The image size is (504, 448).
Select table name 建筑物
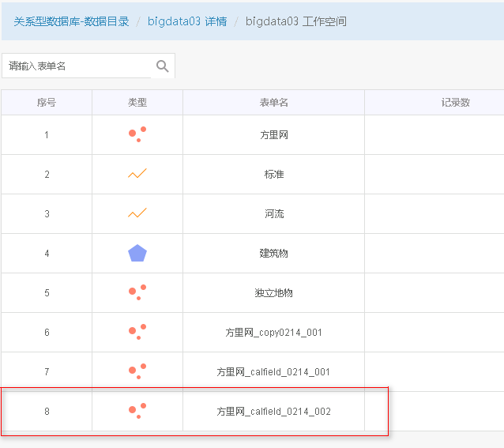273,254
